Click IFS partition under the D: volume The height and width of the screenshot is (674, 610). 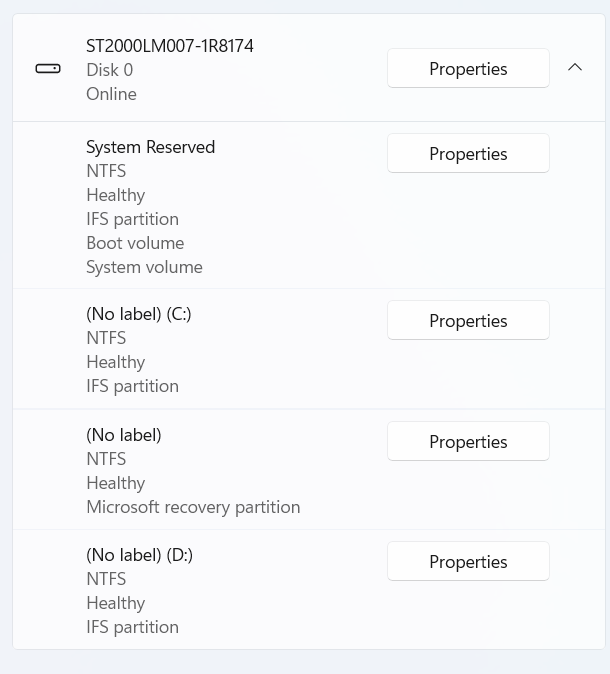(x=132, y=627)
